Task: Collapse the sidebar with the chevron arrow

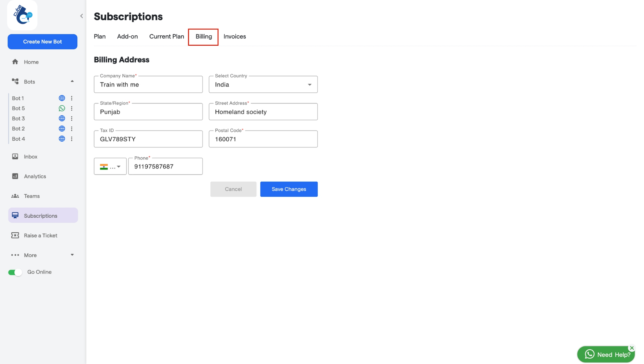Action: 81,16
